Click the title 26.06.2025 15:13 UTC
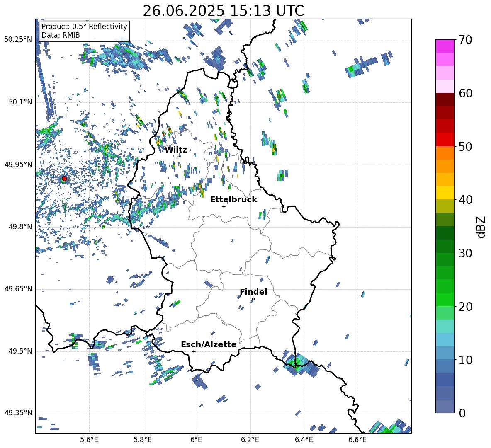Screen dimensions: 491x448 point(224,11)
